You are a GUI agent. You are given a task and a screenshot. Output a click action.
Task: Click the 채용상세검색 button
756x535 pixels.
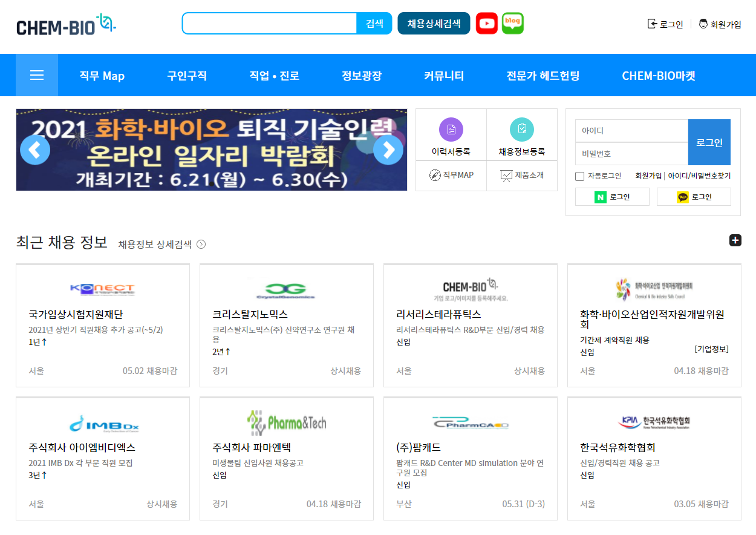(434, 24)
